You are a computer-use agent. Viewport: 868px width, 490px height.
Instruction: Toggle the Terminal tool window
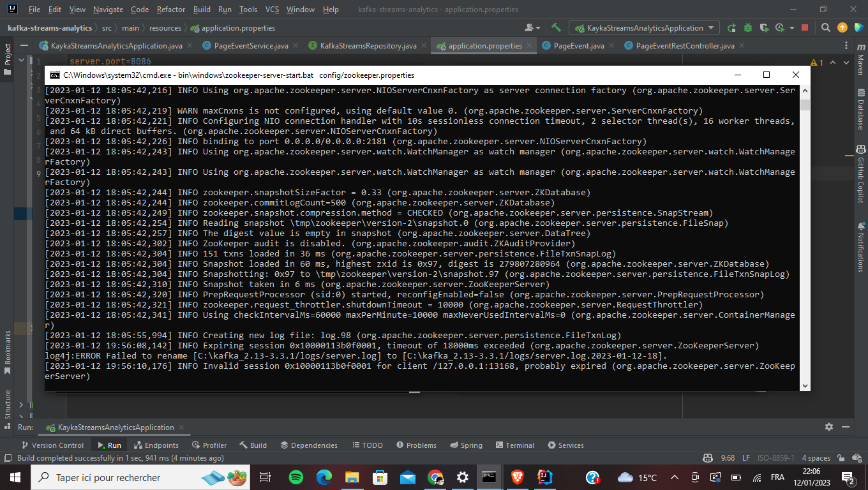coord(514,445)
